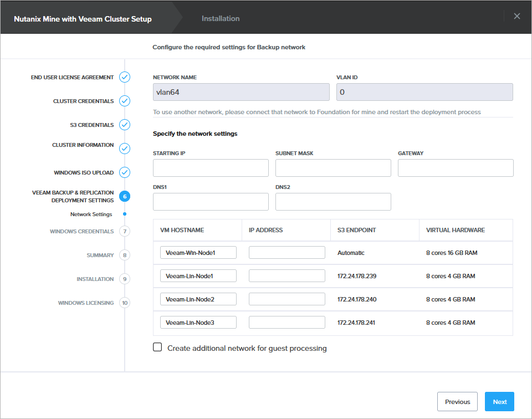Click the step 8 Summary circle
This screenshot has width=532, height=419.
click(125, 255)
